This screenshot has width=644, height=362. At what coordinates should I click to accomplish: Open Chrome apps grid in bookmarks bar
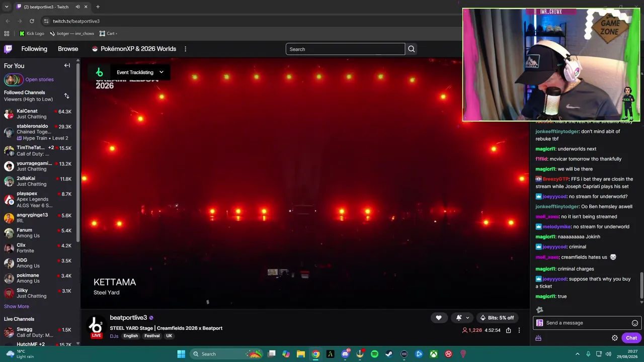point(7,34)
